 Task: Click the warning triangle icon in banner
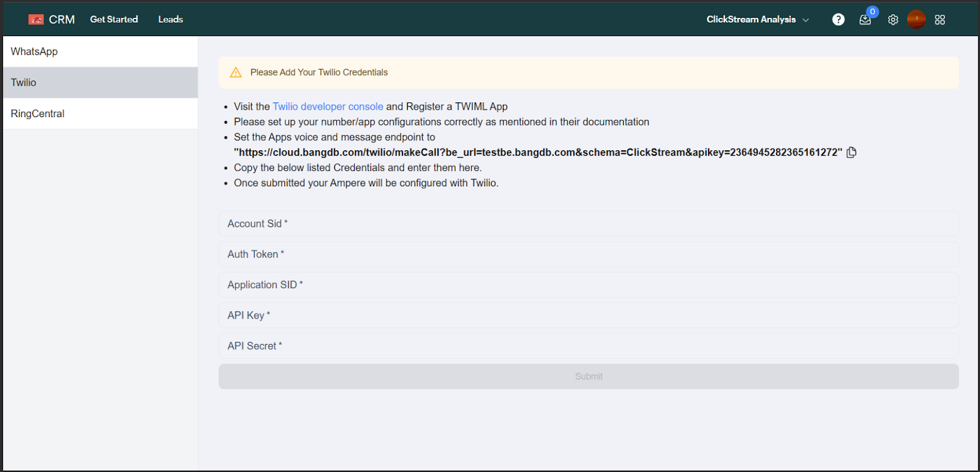236,72
